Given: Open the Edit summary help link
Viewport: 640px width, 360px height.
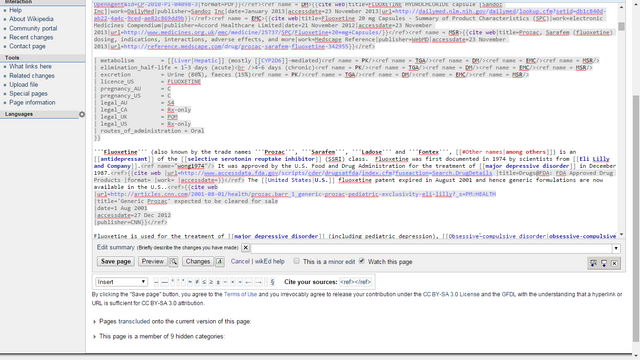Looking at the screenshot, I should click(116, 247).
